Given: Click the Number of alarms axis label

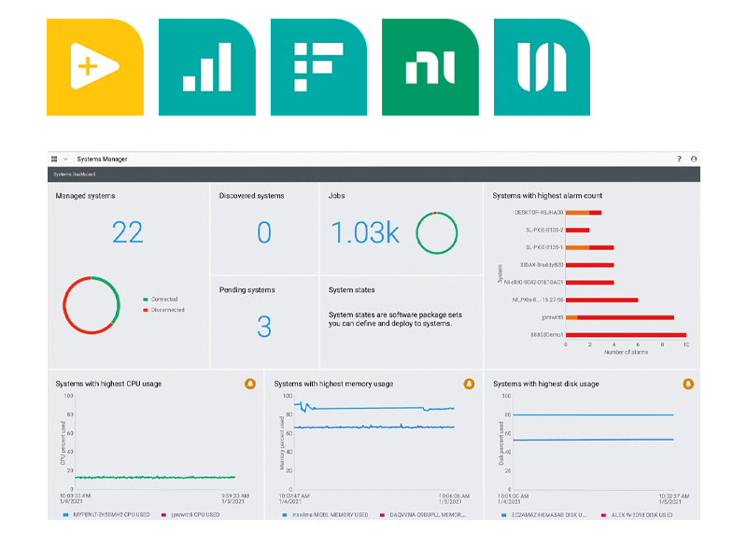Looking at the screenshot, I should 626,353.
